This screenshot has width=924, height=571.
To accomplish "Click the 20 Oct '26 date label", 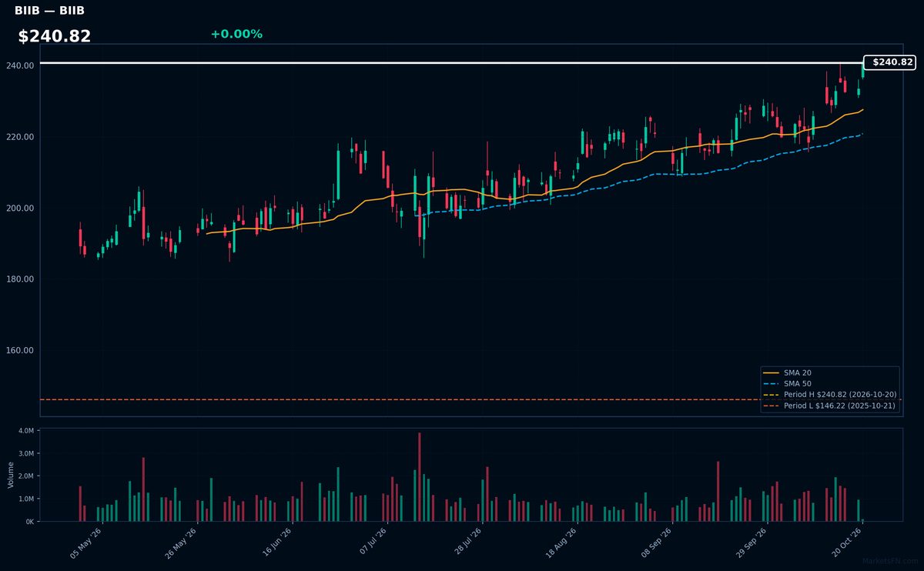I will tap(846, 543).
